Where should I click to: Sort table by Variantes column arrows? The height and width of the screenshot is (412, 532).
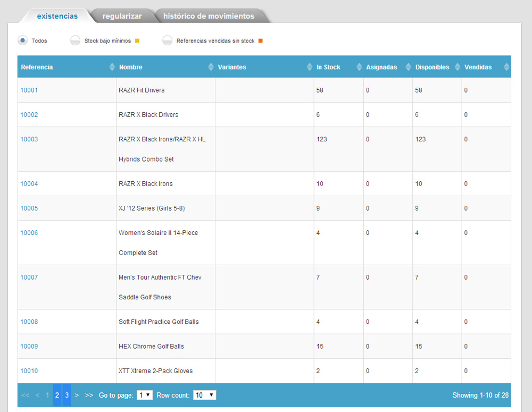[310, 67]
